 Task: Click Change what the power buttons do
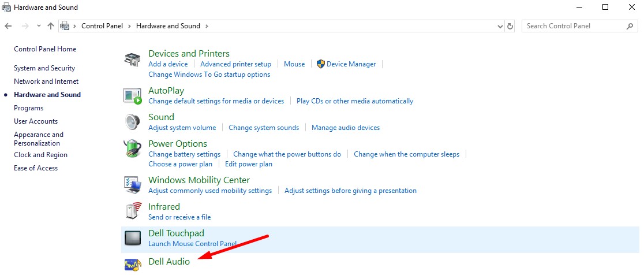coord(287,154)
